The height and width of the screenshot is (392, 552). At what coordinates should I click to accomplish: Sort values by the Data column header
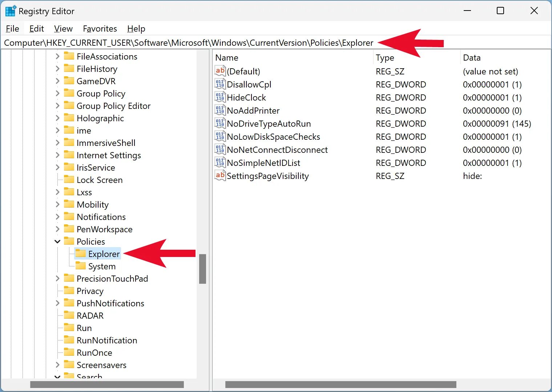point(505,58)
